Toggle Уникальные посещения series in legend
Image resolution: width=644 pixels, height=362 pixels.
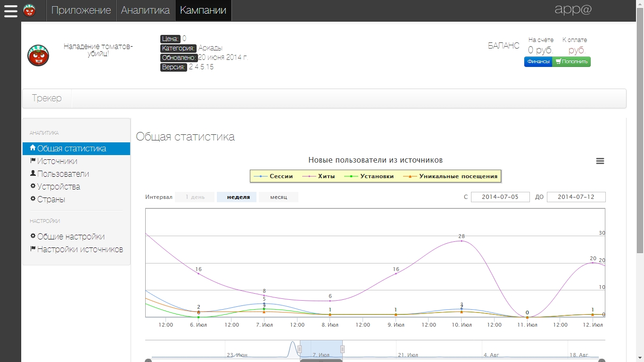[x=458, y=176]
